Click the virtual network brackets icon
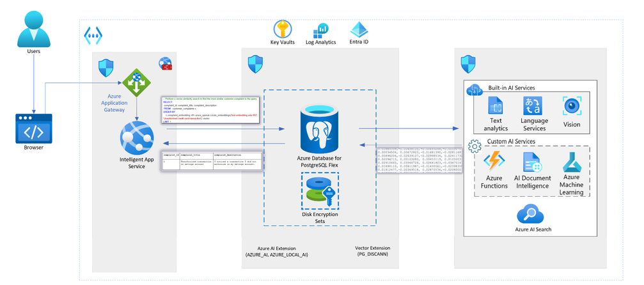 93,35
